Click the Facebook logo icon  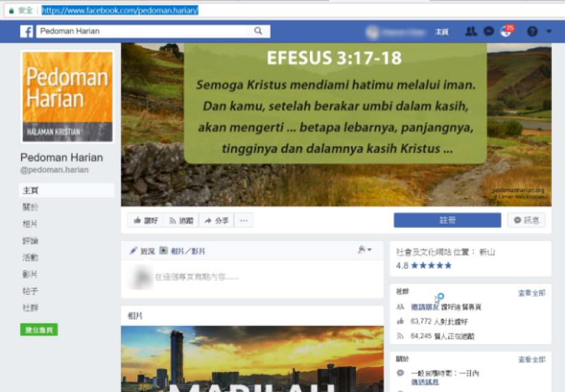[x=26, y=32]
